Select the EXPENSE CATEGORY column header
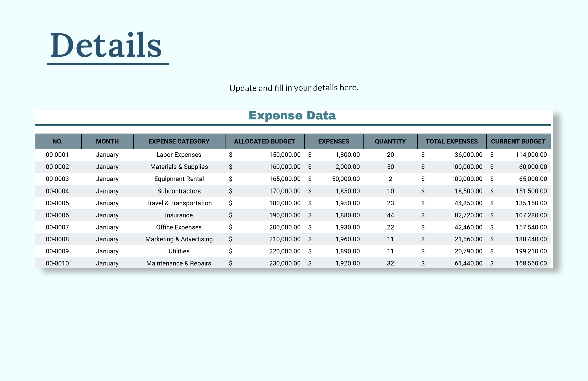Viewport: 588px width, 381px height. 179,141
